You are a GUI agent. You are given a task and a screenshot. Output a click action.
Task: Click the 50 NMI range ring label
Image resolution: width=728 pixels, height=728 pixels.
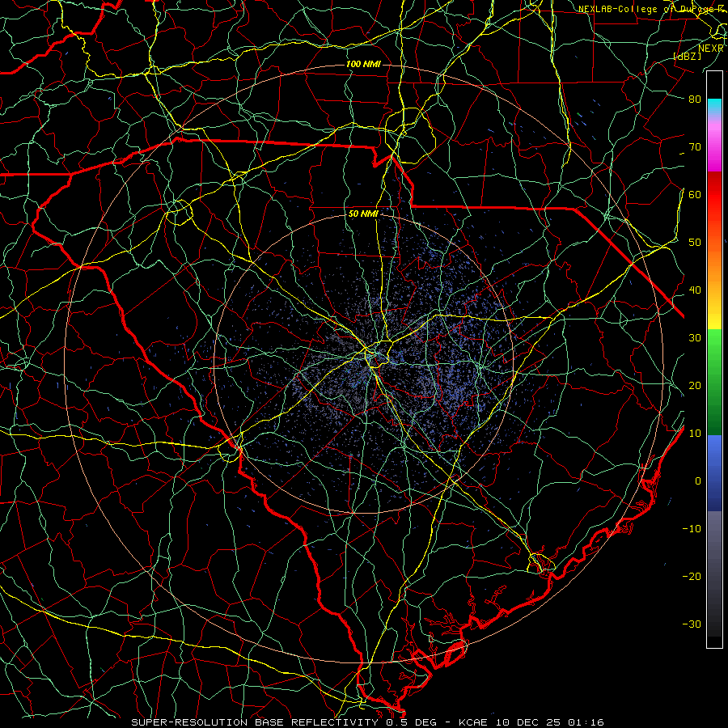tap(363, 214)
